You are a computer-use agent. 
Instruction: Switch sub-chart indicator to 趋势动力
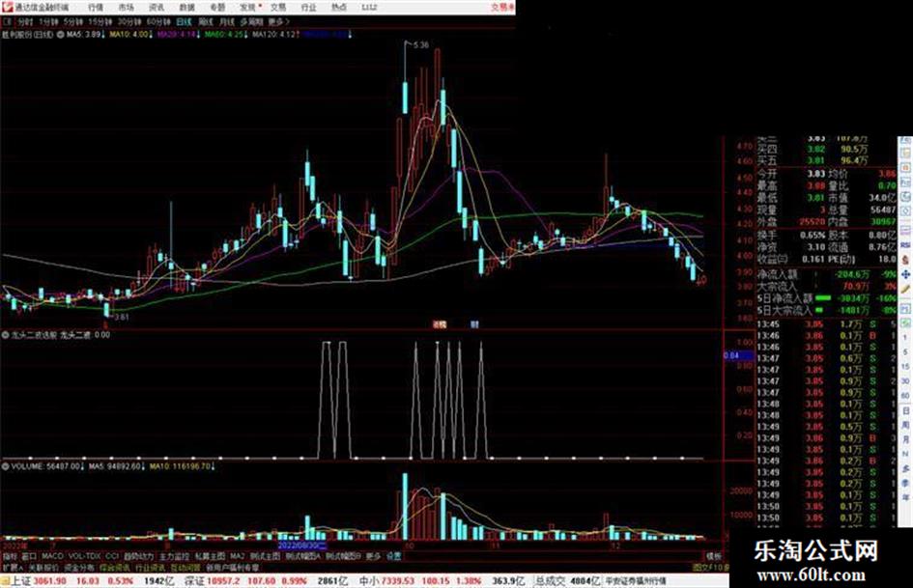click(x=138, y=556)
